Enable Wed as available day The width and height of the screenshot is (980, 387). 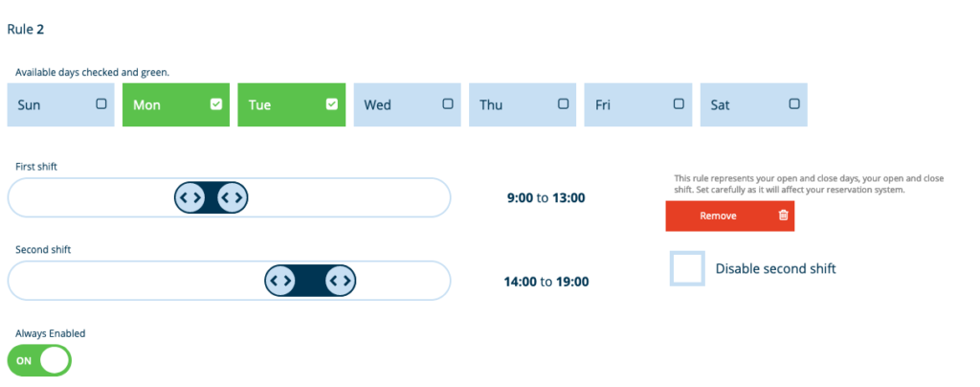(x=448, y=104)
